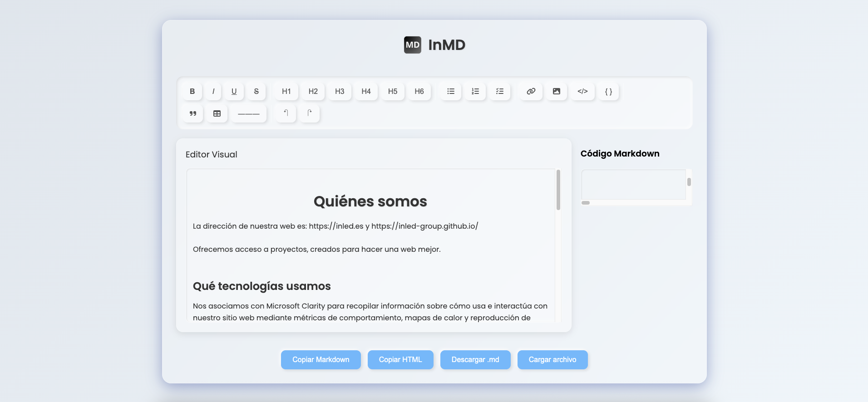Apply H1 heading style
This screenshot has height=402, width=868.
[x=286, y=91]
